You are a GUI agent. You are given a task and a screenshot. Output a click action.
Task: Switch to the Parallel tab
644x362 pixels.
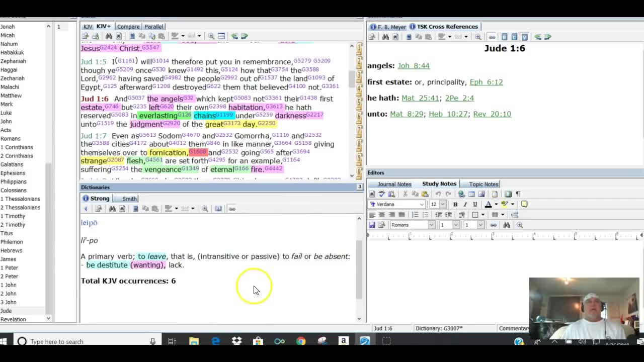click(x=153, y=27)
